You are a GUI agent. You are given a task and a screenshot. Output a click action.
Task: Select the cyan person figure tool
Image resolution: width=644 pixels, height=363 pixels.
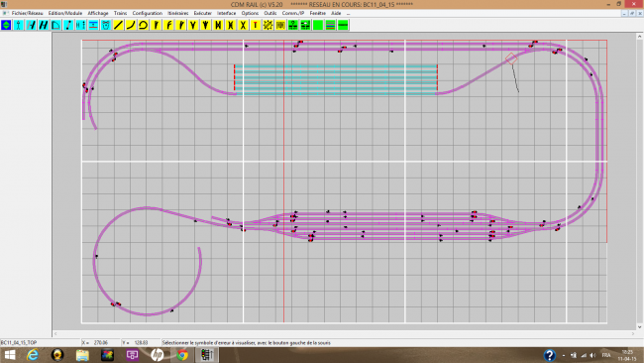click(19, 25)
